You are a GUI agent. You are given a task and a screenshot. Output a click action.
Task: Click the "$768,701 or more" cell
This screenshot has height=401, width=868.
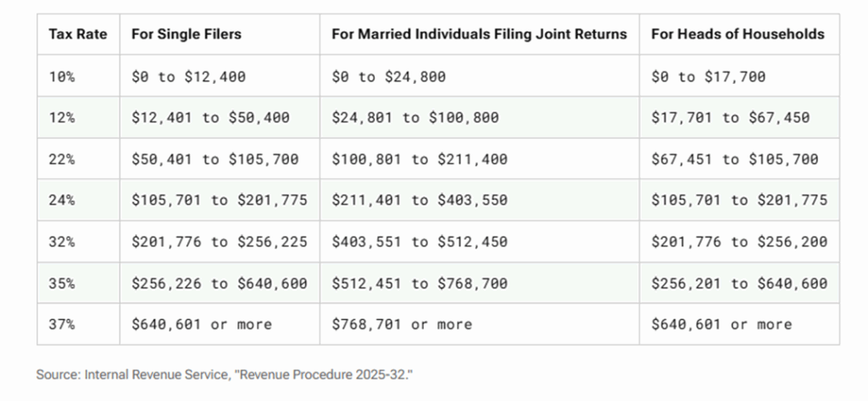[401, 324]
